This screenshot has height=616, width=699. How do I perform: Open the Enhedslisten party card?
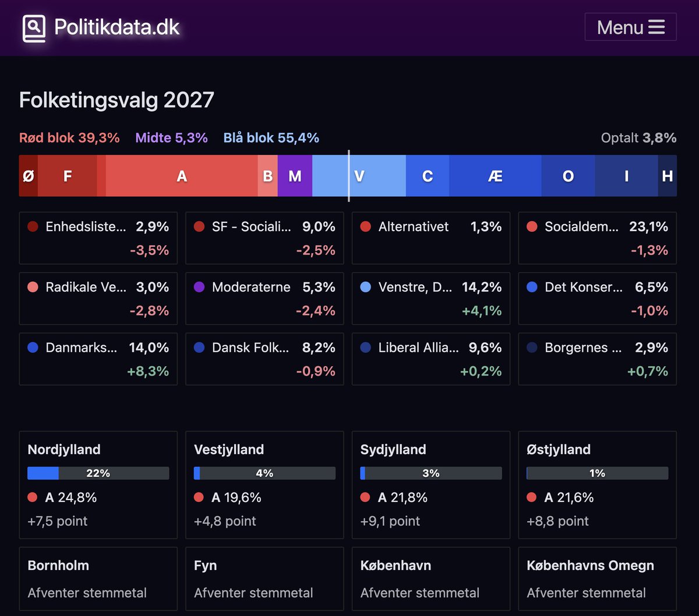point(98,238)
